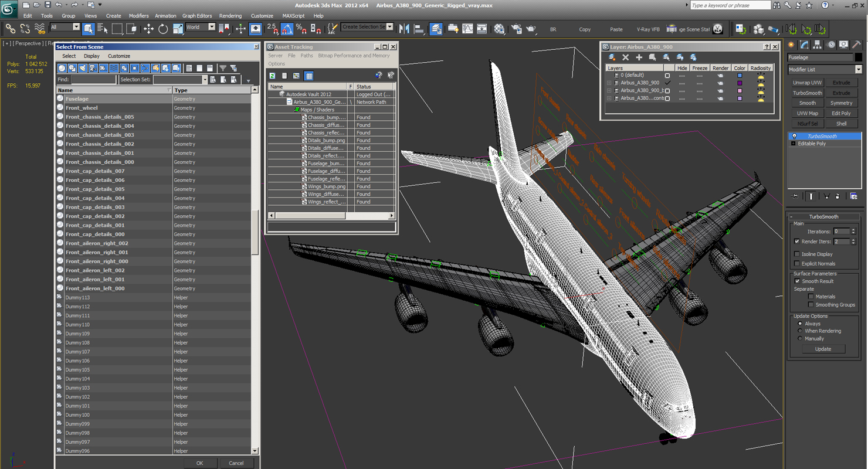Click OK in Select From Scene

pyautogui.click(x=199, y=463)
